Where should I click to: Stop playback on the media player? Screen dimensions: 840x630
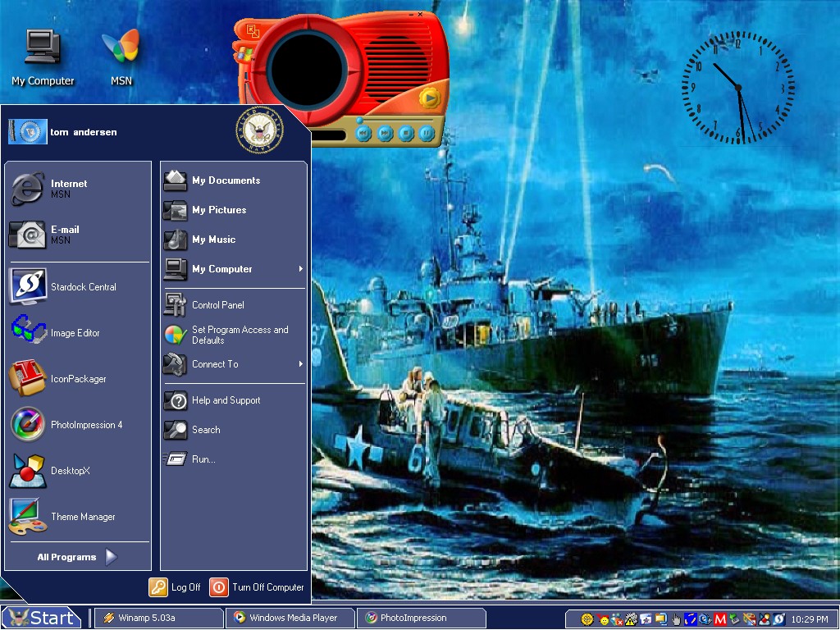point(405,132)
